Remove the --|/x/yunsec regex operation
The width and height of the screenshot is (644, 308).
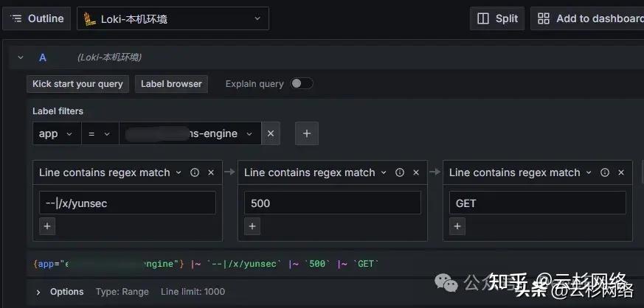tap(211, 172)
